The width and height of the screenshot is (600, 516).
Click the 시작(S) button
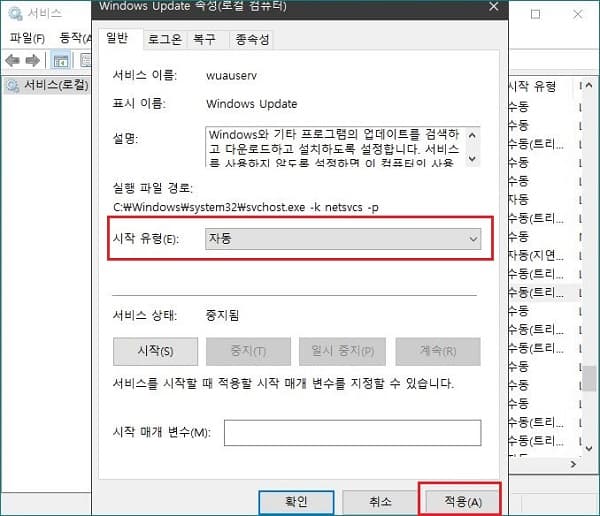[x=155, y=351]
